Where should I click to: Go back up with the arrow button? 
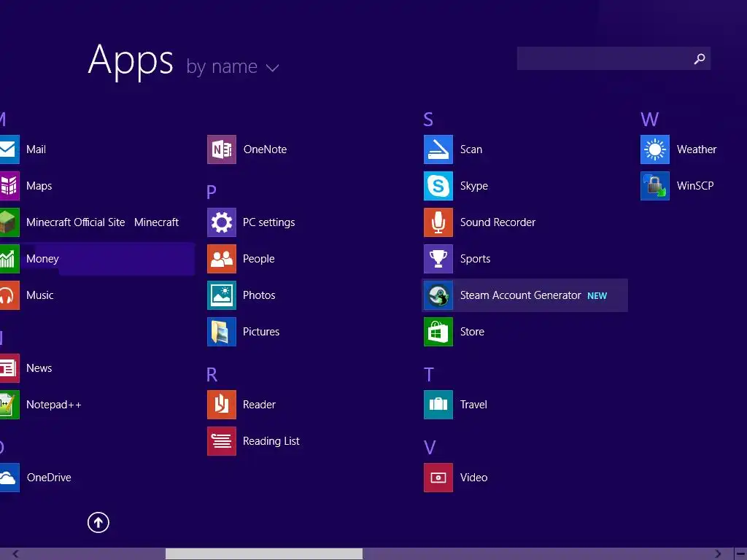[x=98, y=522]
